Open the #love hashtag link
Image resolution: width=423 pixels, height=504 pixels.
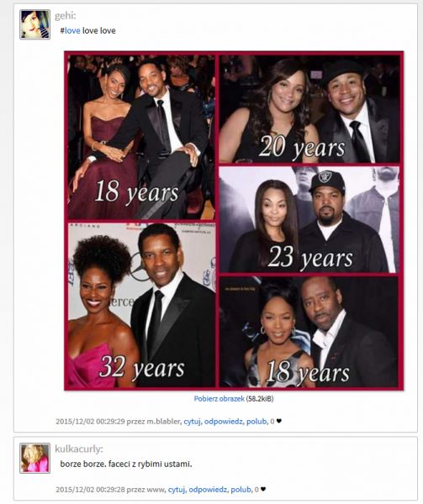pos(70,30)
